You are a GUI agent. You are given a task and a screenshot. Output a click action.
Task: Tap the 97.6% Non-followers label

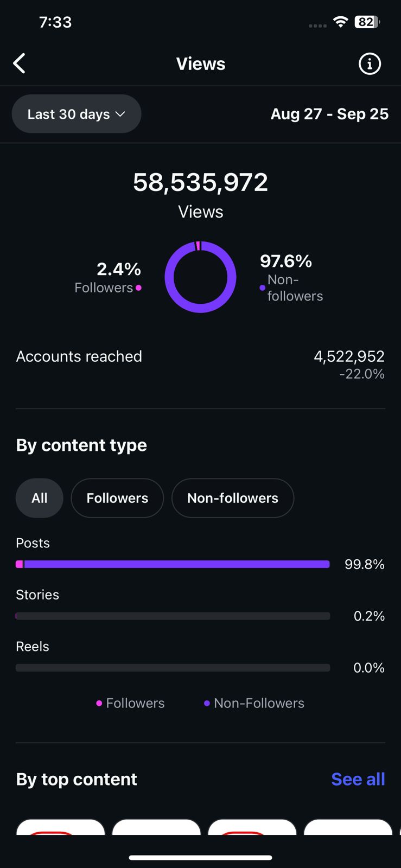click(x=286, y=261)
